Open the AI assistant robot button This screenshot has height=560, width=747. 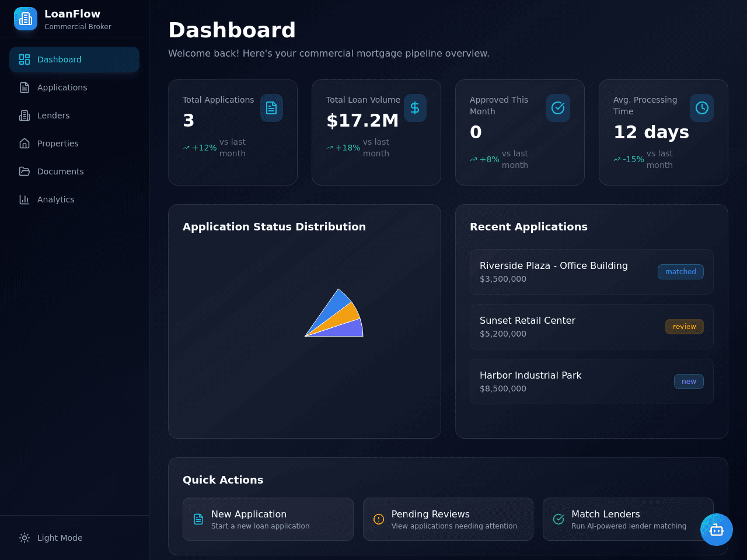(717, 530)
